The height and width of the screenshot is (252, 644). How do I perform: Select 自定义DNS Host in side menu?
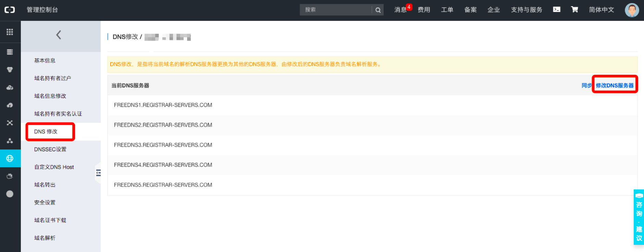coord(54,167)
